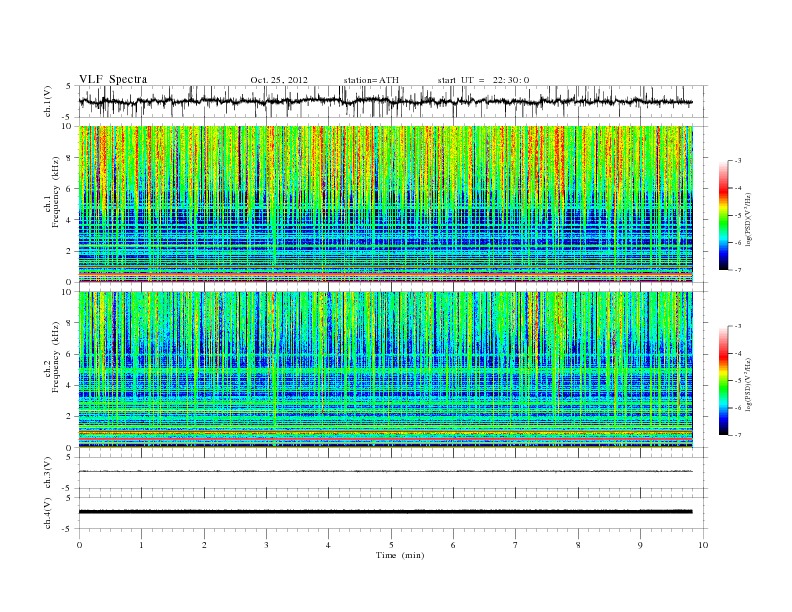Click the "start UT = 22:30:0" text
This screenshot has width=792, height=612.
(483, 80)
